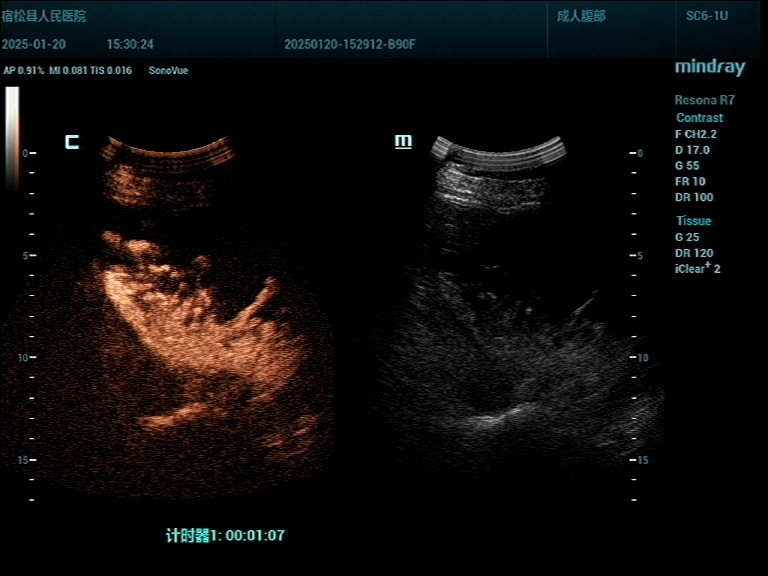Viewport: 768px width, 576px height.
Task: Click the mindray logo
Action: coord(709,68)
